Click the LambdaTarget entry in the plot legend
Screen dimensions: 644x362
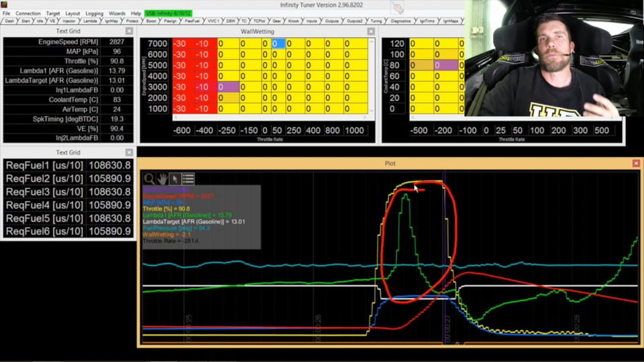[x=193, y=222]
